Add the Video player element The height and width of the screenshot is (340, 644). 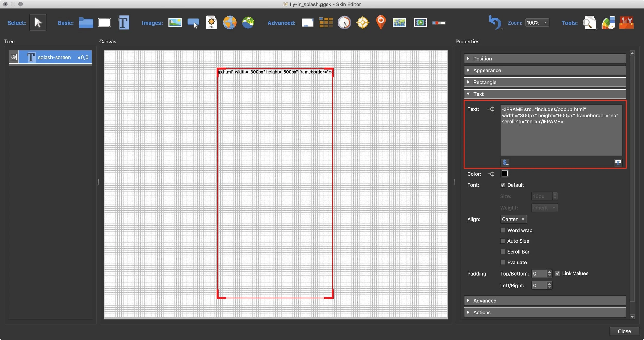(420, 23)
